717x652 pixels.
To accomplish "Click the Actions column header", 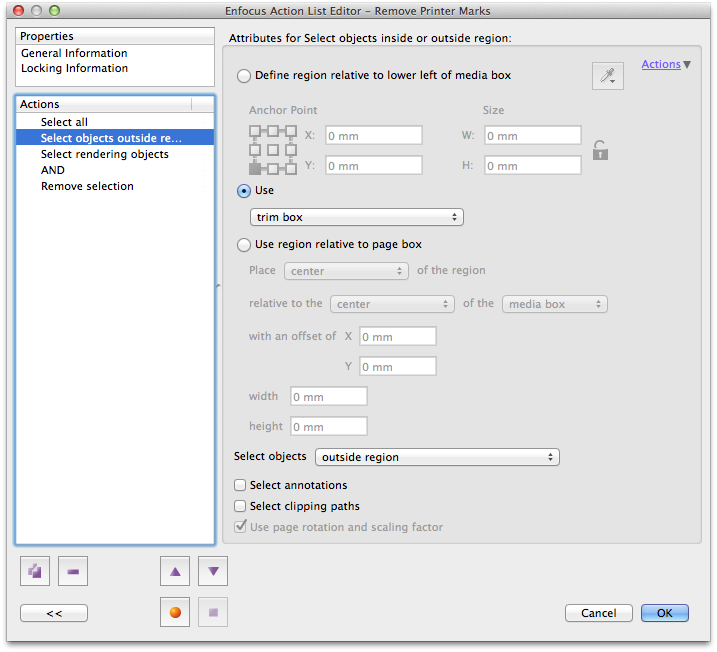I will [104, 104].
